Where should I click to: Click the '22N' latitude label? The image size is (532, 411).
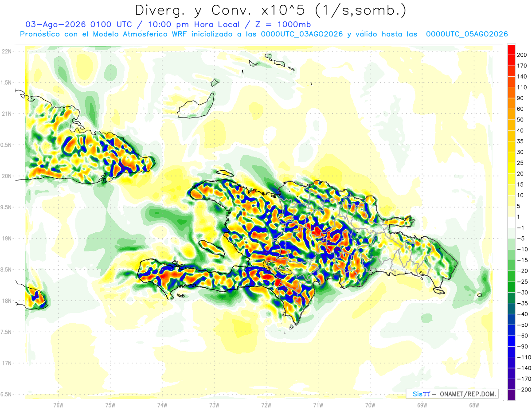pyautogui.click(x=7, y=51)
